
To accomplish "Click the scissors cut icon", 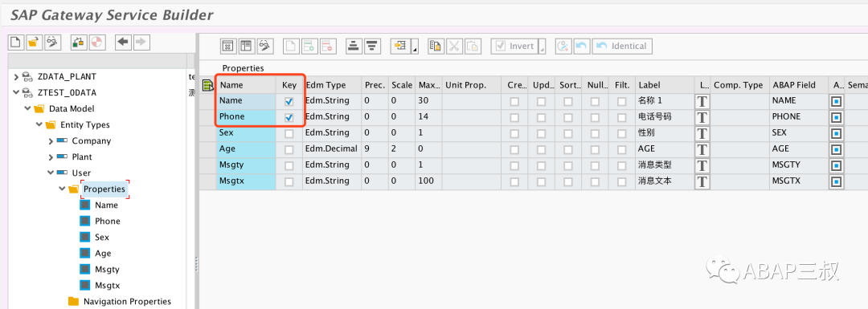I will [x=453, y=47].
